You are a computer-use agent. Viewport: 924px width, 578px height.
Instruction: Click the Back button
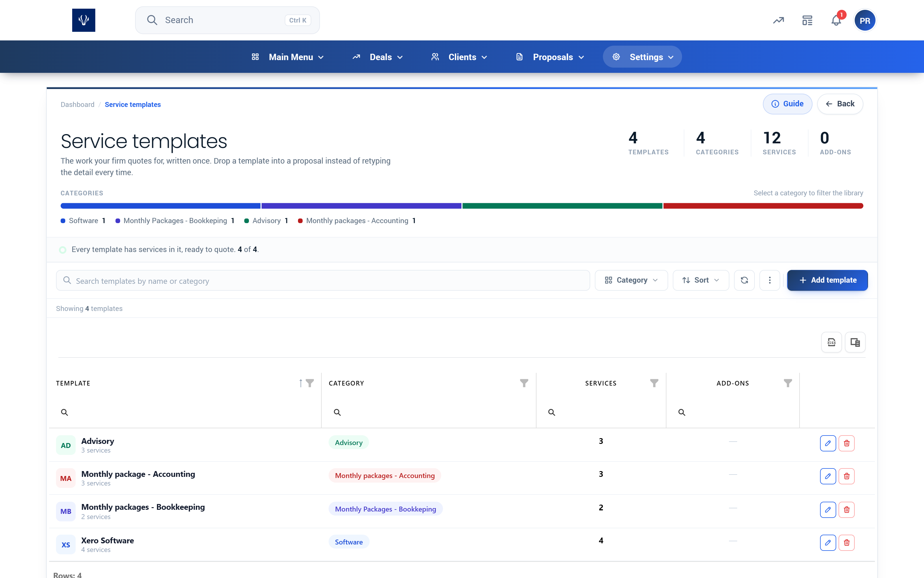click(x=840, y=104)
